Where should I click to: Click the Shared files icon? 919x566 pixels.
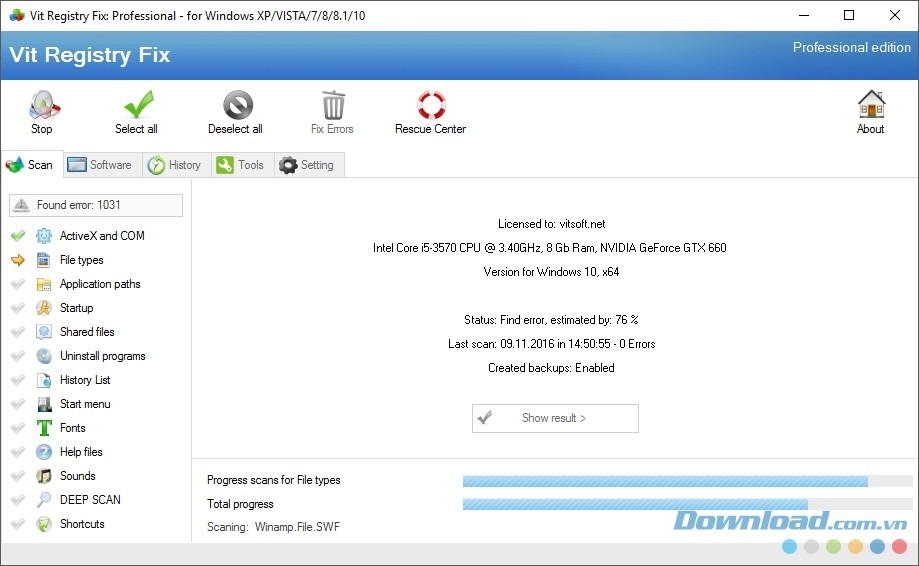[x=44, y=332]
